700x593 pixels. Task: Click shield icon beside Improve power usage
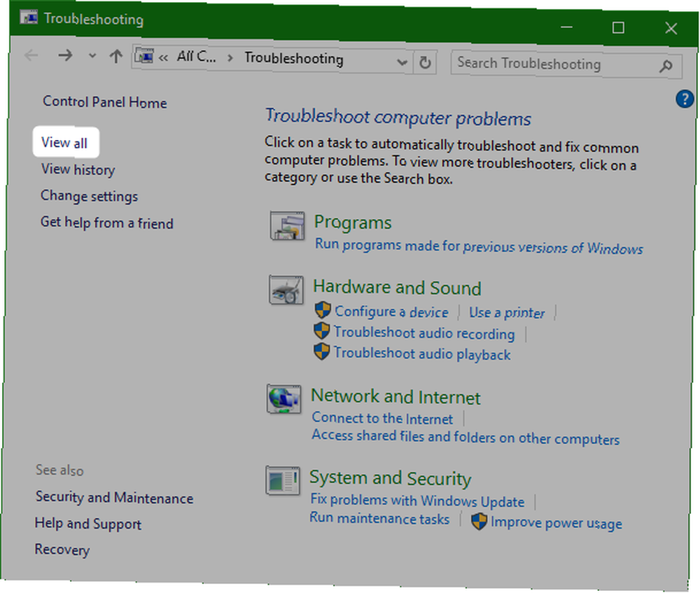479,522
